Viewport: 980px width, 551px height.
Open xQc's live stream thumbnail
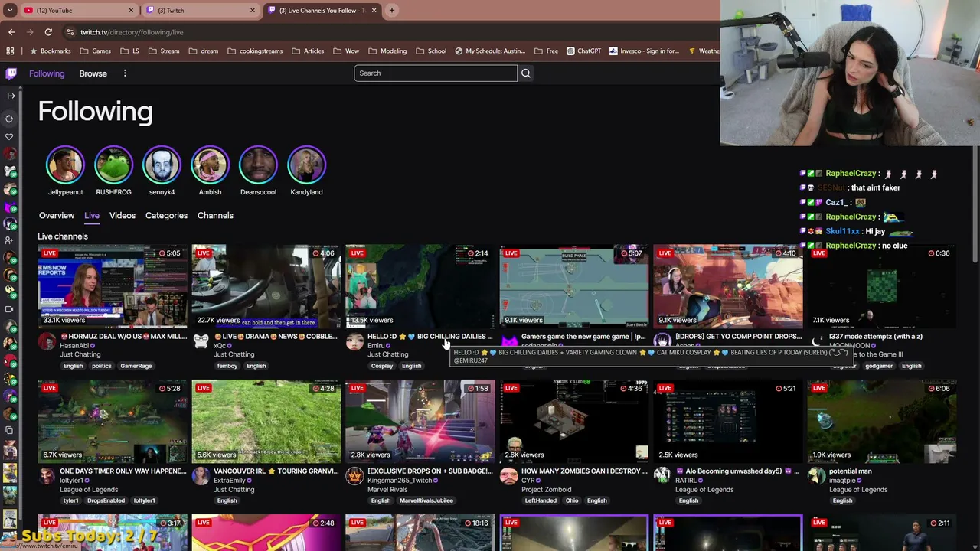(266, 287)
